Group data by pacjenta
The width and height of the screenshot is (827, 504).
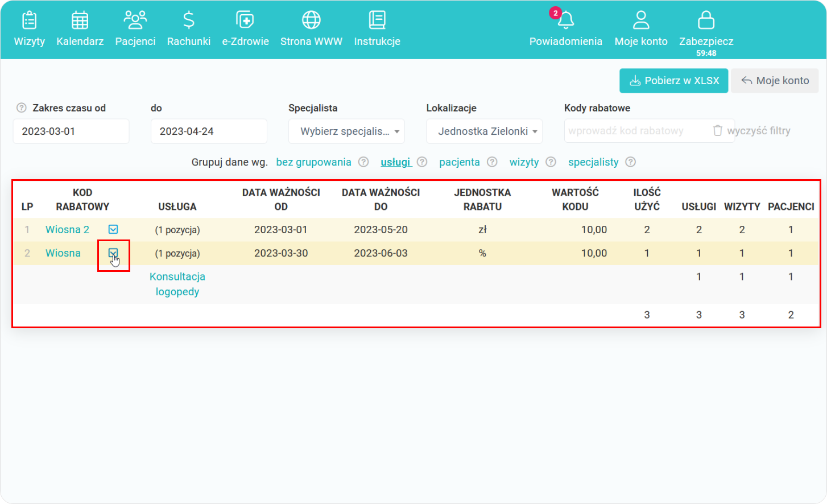point(460,162)
